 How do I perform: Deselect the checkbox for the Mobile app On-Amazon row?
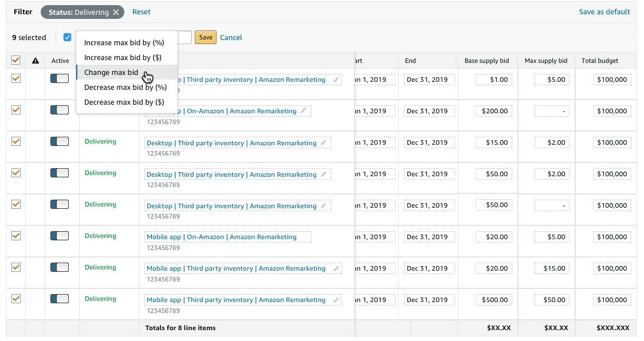click(x=15, y=236)
